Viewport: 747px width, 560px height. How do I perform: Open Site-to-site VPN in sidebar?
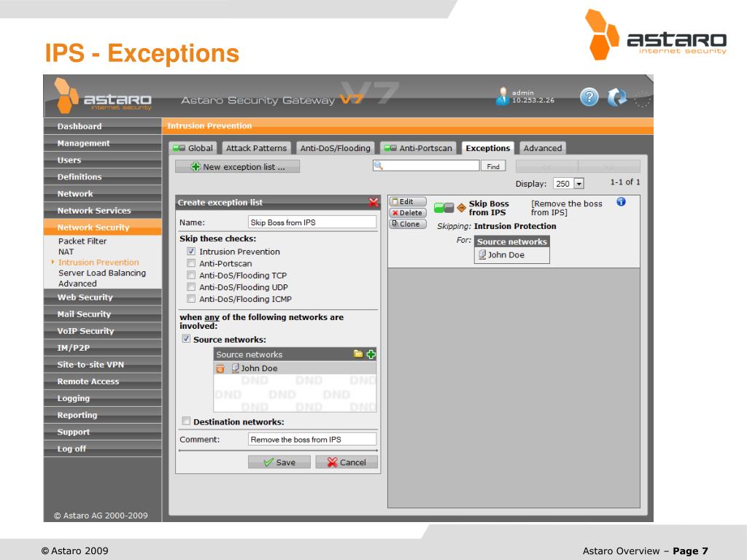[102, 365]
